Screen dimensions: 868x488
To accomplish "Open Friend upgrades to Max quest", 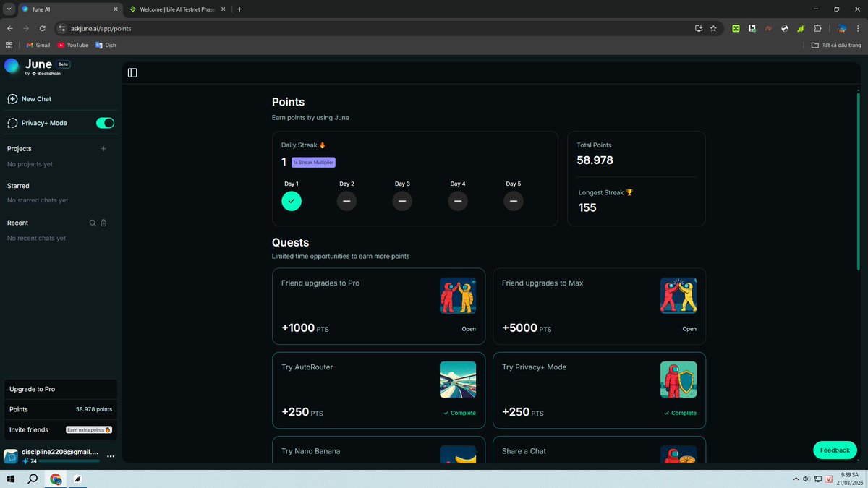I will coord(599,307).
